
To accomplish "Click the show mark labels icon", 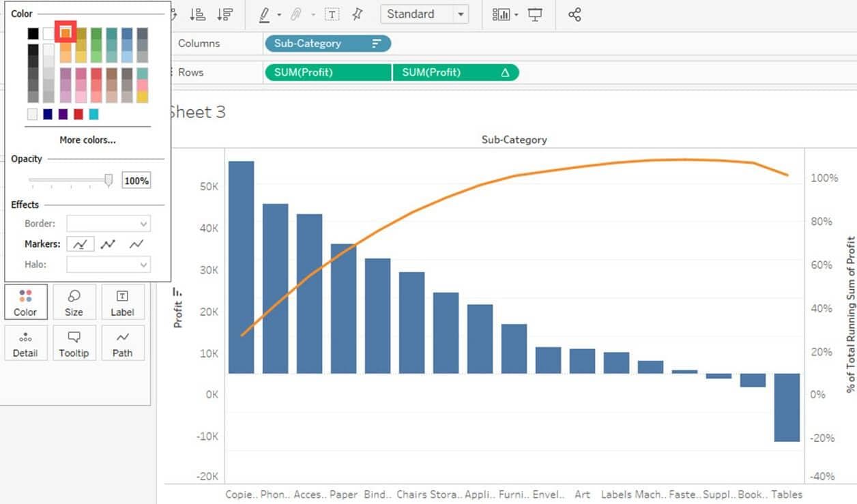I will (x=502, y=14).
